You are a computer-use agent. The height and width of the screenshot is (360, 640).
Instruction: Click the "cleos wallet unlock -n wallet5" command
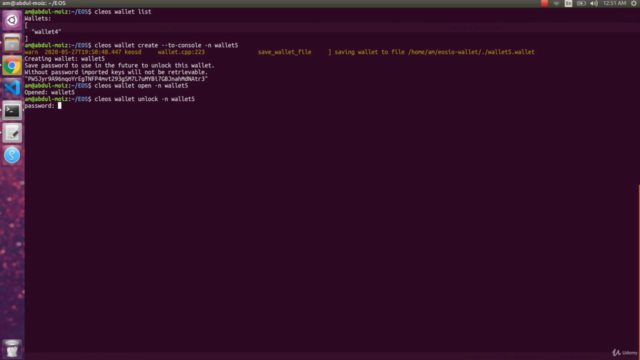144,99
